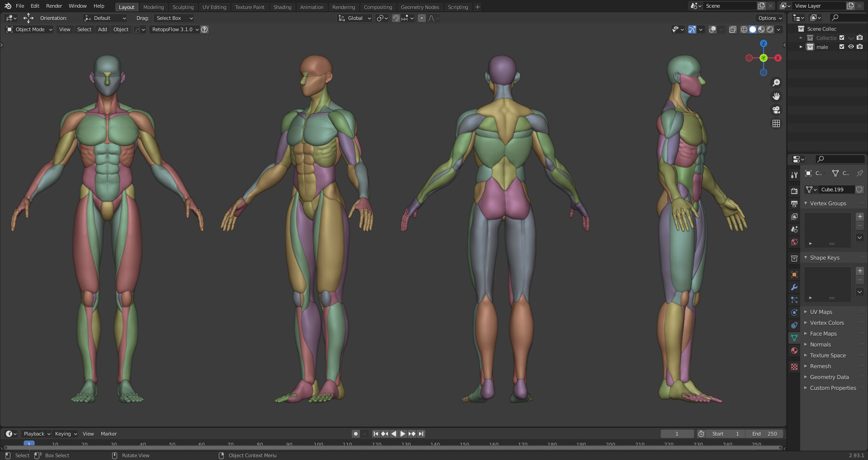The image size is (868, 460).
Task: Switch to the UV Editing workspace tab
Action: point(214,7)
